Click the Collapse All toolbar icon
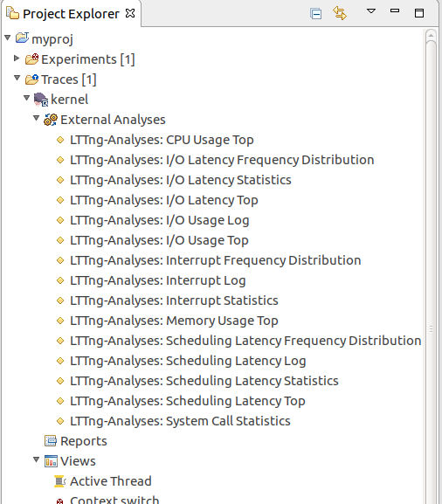 pyautogui.click(x=315, y=14)
